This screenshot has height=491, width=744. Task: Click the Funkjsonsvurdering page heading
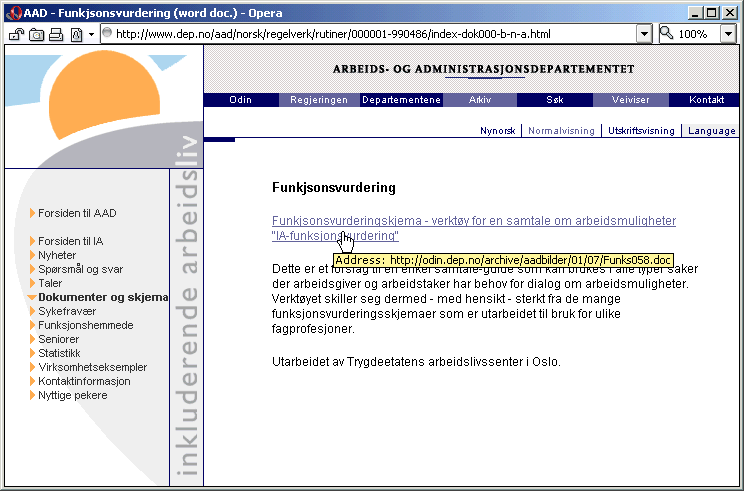click(334, 188)
